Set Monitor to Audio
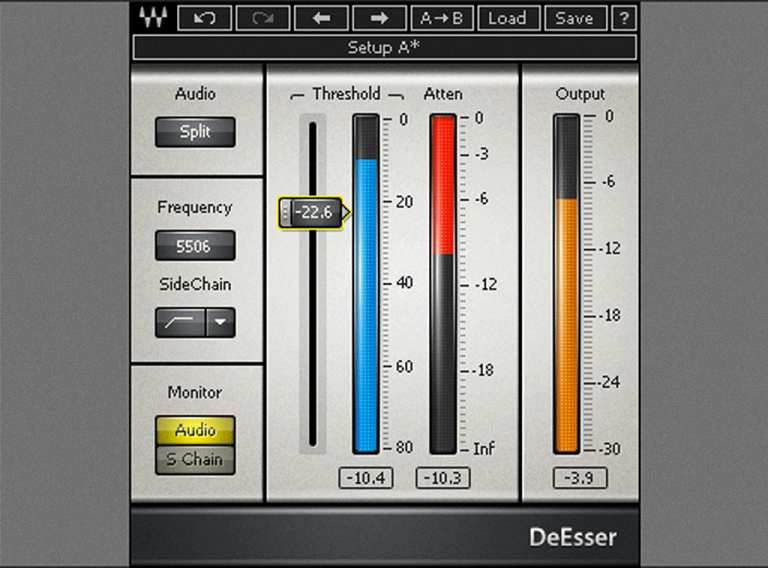Image resolution: width=768 pixels, height=568 pixels. (195, 430)
